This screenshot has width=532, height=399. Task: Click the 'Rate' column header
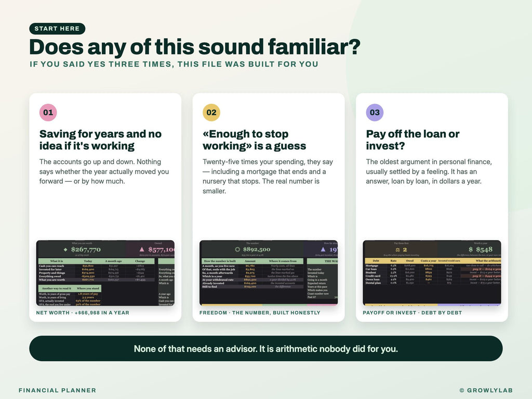(x=394, y=261)
